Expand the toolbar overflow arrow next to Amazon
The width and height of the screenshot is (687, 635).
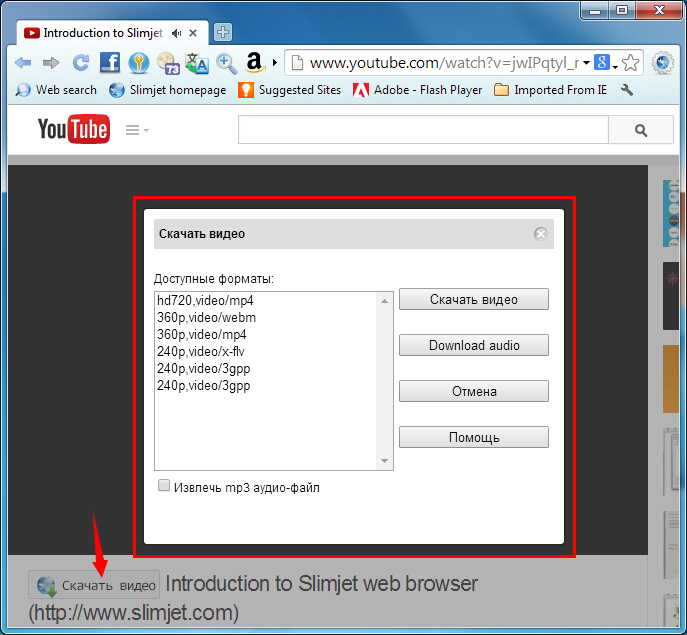pyautogui.click(x=275, y=63)
